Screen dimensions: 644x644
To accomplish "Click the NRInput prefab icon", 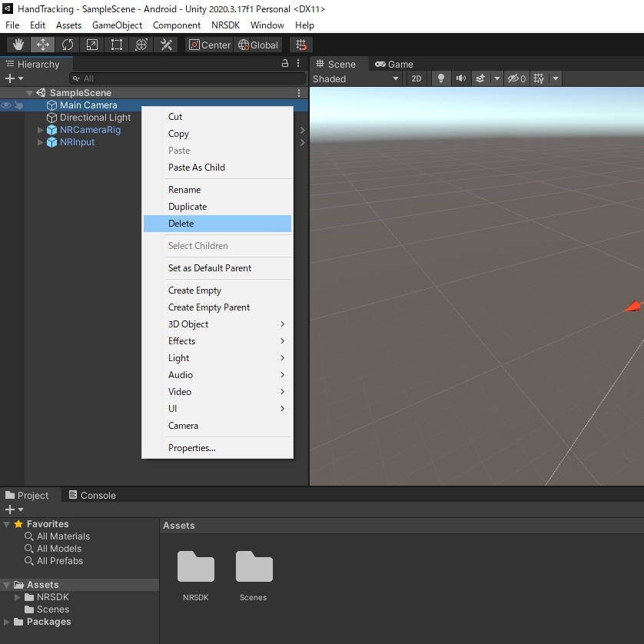I will click(51, 142).
